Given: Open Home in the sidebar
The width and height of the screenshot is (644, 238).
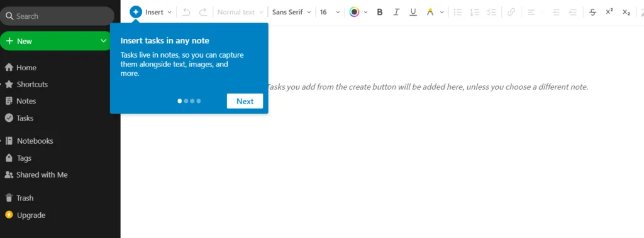Looking at the screenshot, I should [26, 68].
